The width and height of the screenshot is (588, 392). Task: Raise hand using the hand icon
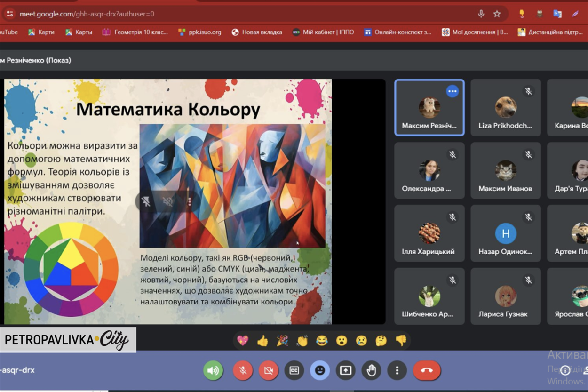[x=371, y=370]
